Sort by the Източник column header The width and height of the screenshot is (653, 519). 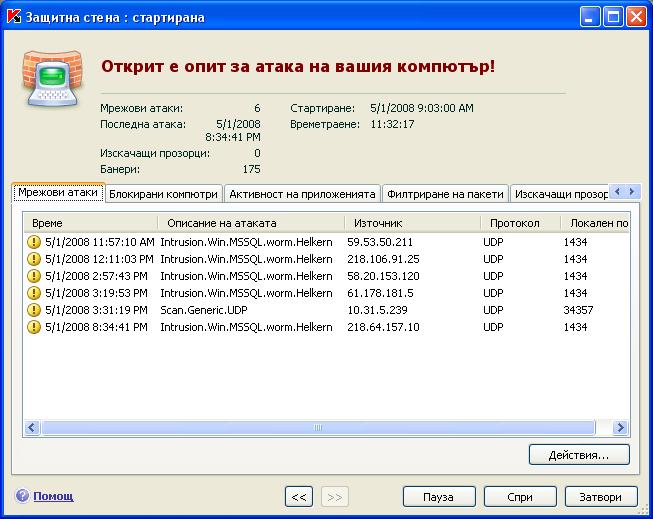point(410,223)
